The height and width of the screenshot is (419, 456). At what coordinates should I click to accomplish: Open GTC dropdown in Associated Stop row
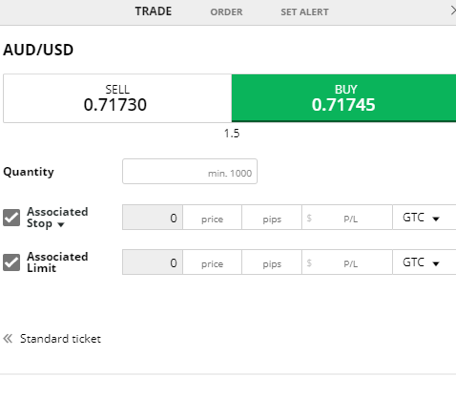(x=424, y=217)
